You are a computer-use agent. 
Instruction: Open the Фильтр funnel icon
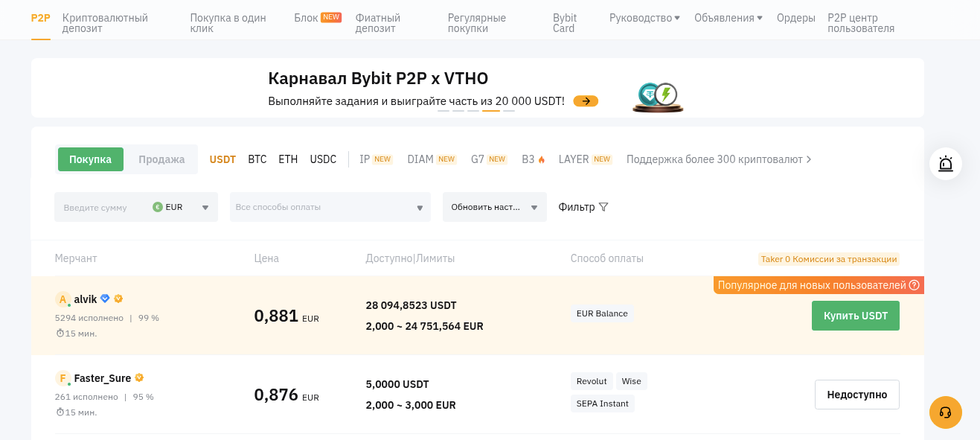604,207
